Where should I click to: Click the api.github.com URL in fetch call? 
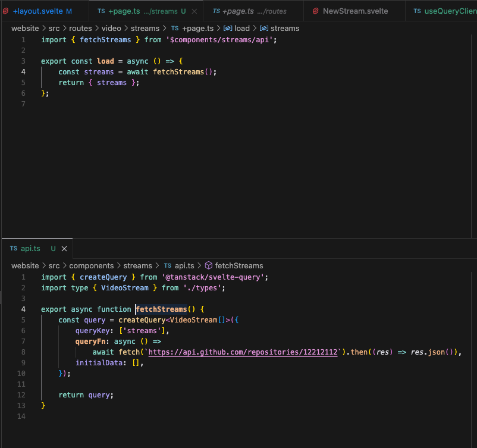pos(243,352)
